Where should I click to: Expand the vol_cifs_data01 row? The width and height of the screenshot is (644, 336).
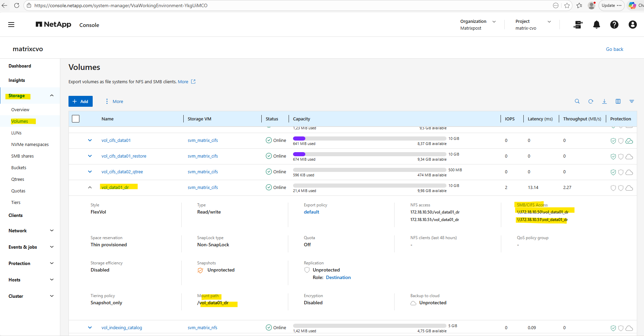90,140
